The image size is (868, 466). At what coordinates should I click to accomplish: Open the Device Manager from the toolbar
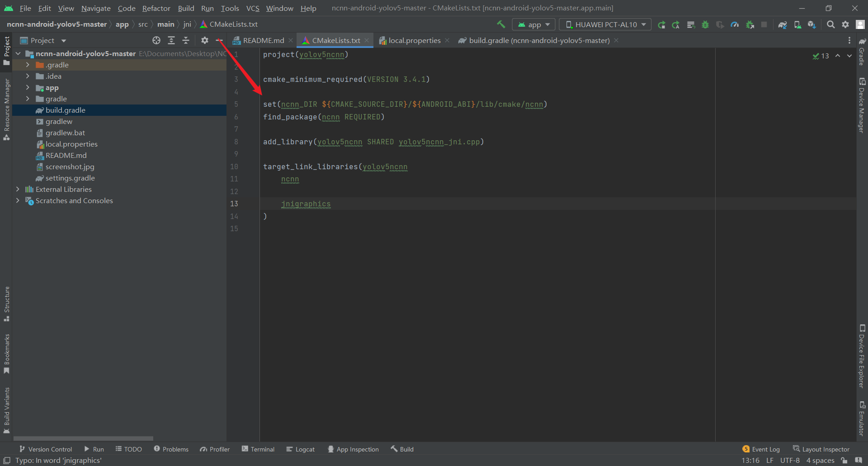[x=797, y=24]
